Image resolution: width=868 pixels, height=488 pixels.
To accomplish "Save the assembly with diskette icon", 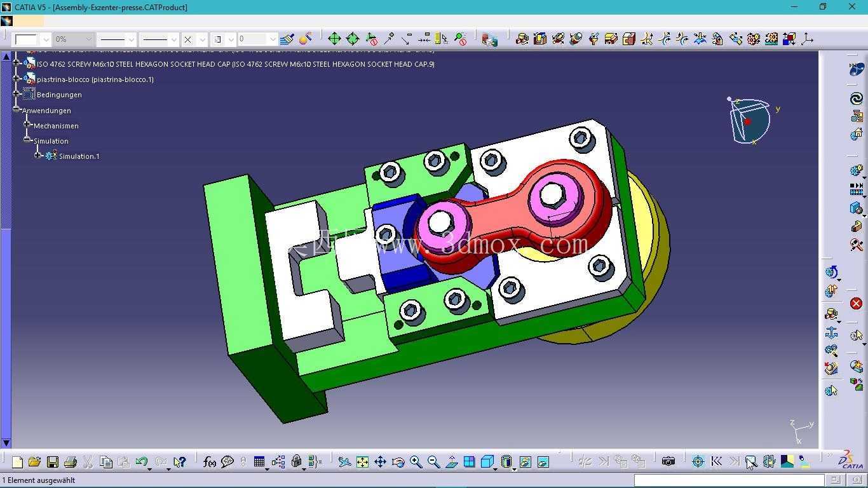I will click(x=53, y=462).
